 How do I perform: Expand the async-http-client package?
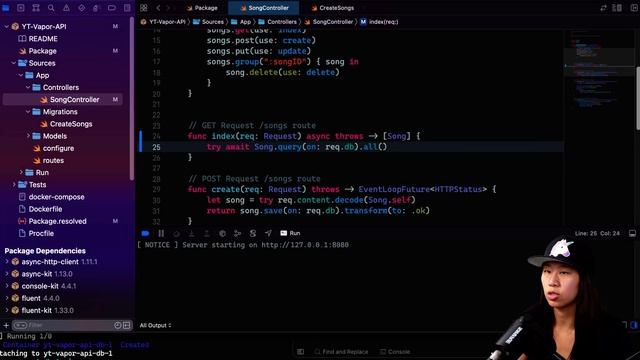point(7,262)
